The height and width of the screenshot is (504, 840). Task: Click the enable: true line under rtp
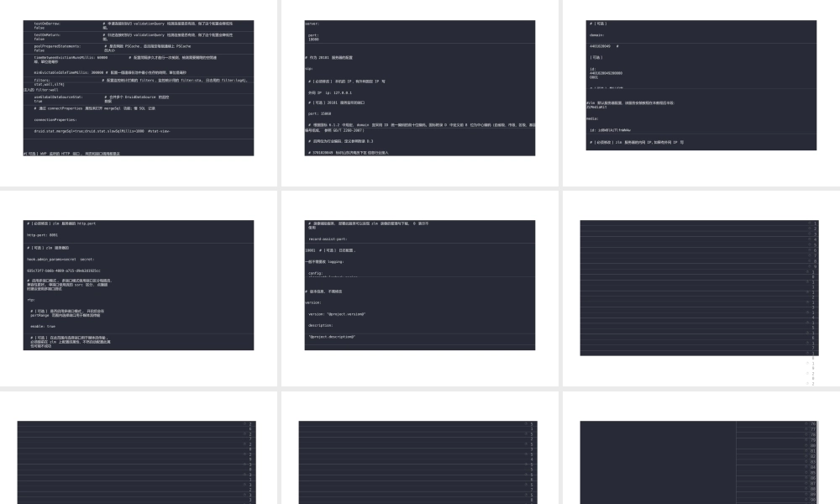pos(43,325)
